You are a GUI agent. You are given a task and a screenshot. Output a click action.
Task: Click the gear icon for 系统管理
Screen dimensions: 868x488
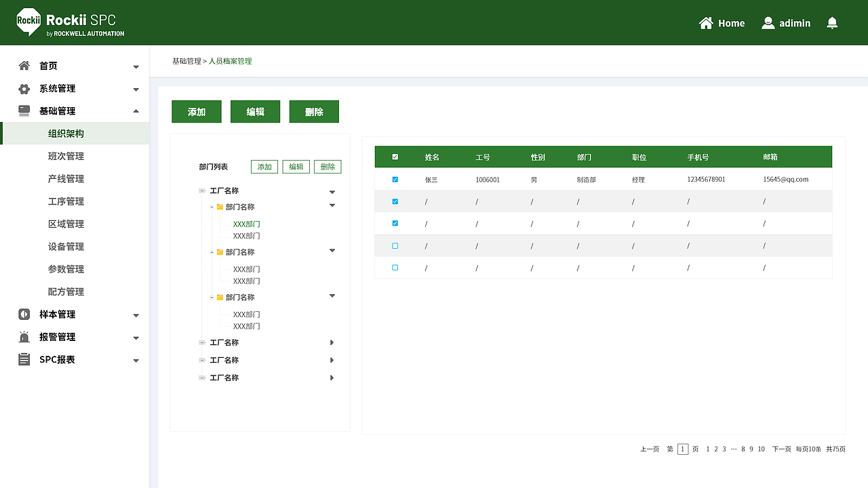pos(24,89)
